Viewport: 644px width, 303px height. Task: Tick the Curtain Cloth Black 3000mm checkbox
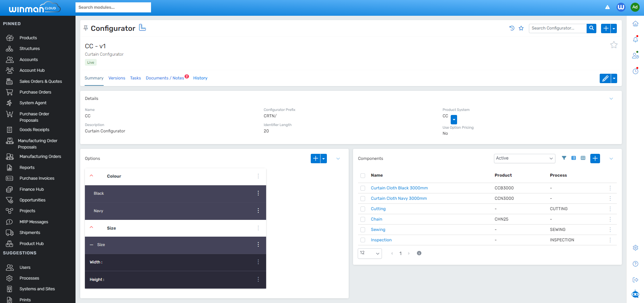(x=363, y=188)
